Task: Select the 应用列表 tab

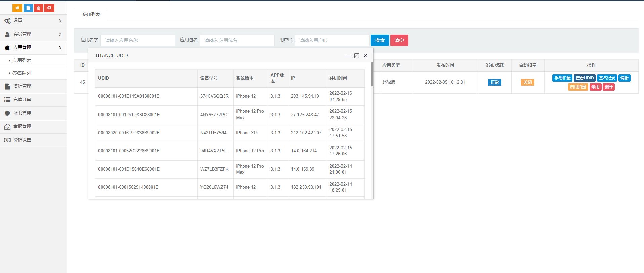Action: (91, 15)
